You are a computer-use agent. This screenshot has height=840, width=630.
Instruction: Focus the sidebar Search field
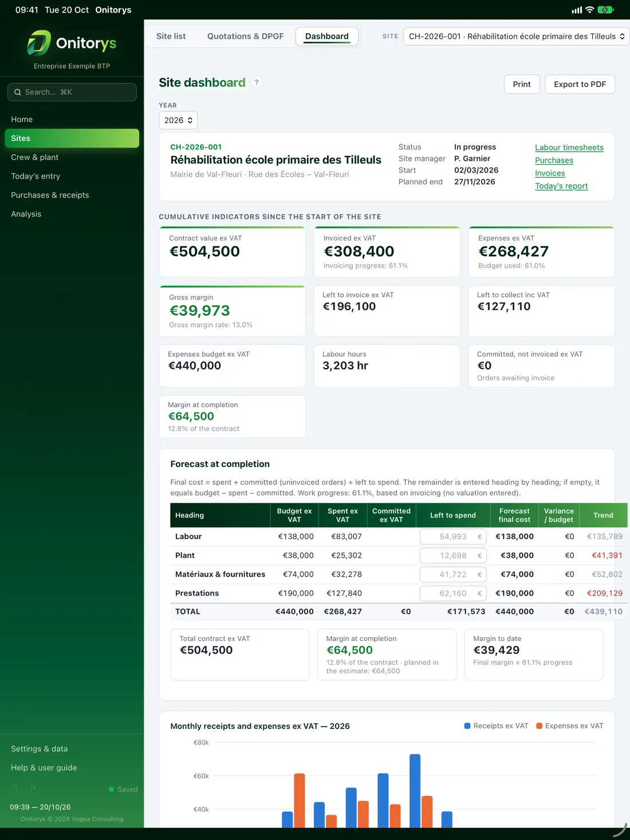point(72,92)
